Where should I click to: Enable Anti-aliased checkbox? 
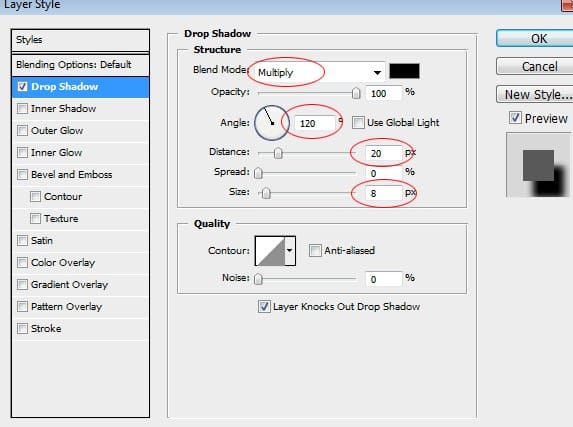pyautogui.click(x=315, y=251)
